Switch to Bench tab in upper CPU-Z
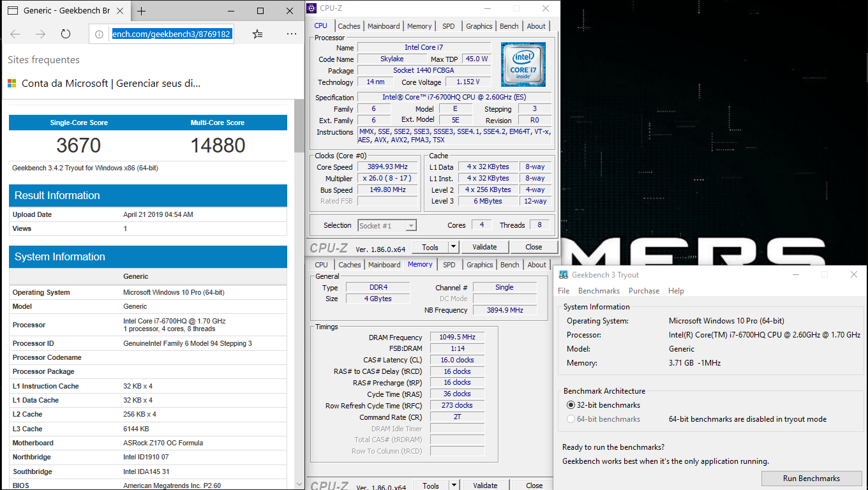868x490 pixels. click(x=509, y=26)
